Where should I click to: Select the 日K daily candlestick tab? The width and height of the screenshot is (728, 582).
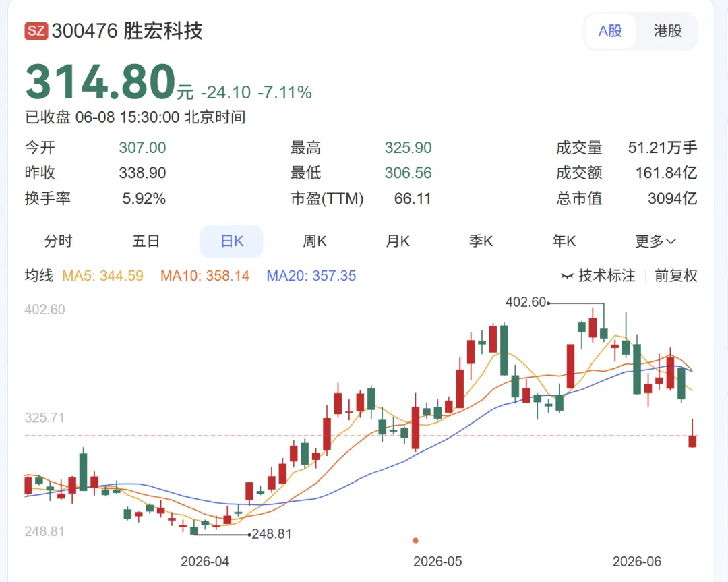pos(232,241)
